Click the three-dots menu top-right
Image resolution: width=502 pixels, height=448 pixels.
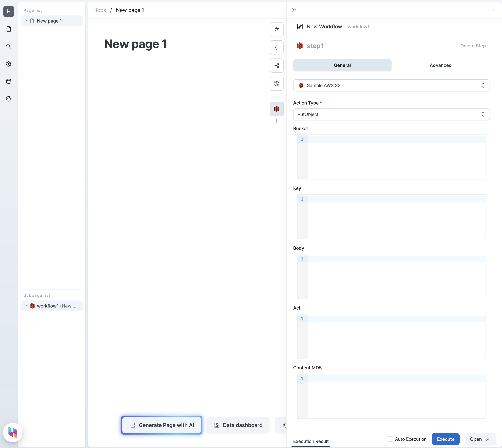click(493, 10)
